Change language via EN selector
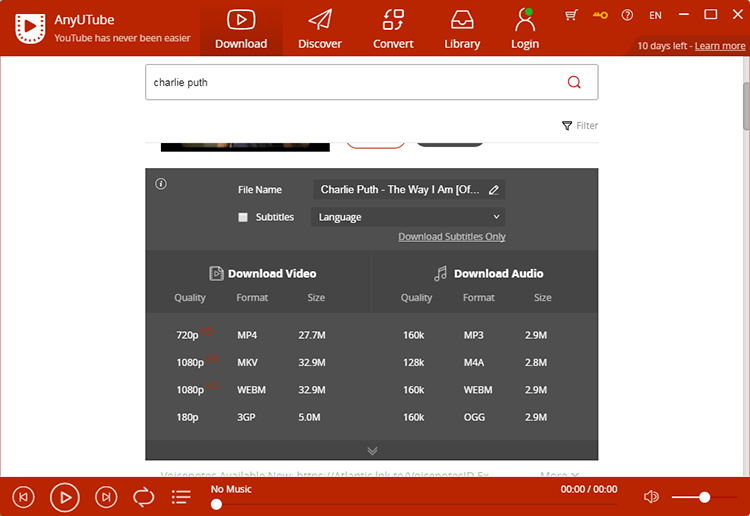Viewport: 750px width, 516px height. pos(655,15)
